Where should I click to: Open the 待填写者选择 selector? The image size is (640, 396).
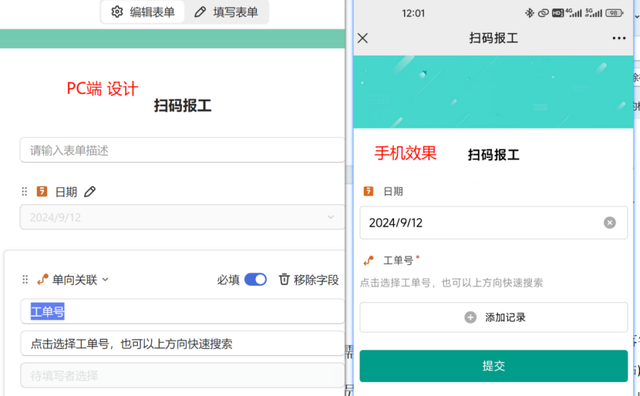(182, 375)
